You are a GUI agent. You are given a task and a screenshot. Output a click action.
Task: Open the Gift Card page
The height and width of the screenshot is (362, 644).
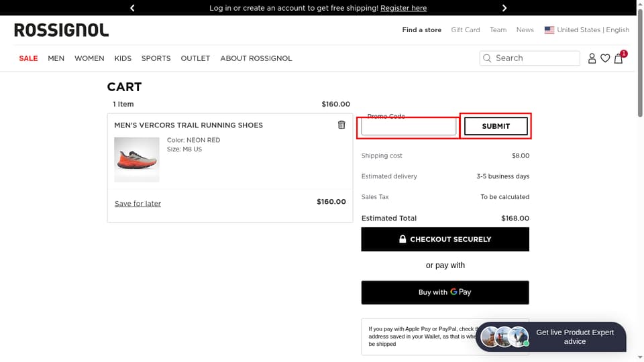(x=466, y=29)
